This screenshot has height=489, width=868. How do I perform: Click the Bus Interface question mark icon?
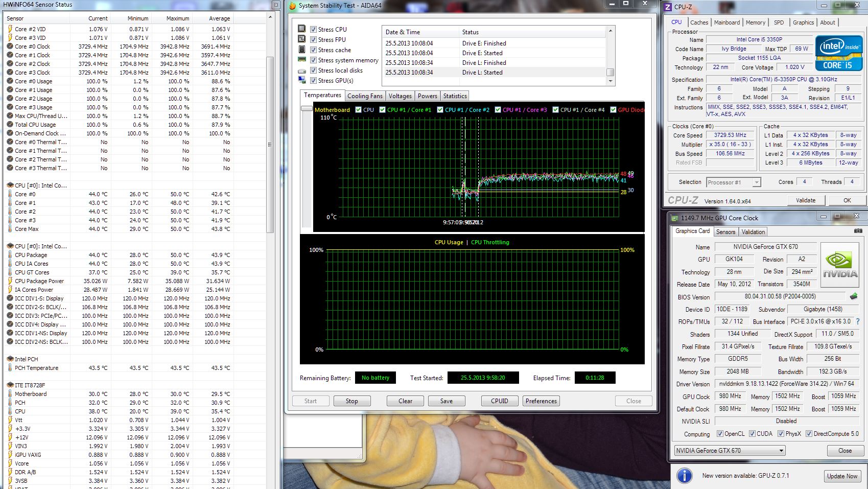pyautogui.click(x=858, y=321)
